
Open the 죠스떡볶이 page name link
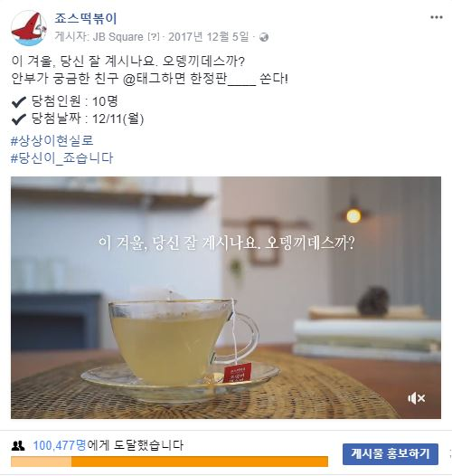[x=86, y=19]
